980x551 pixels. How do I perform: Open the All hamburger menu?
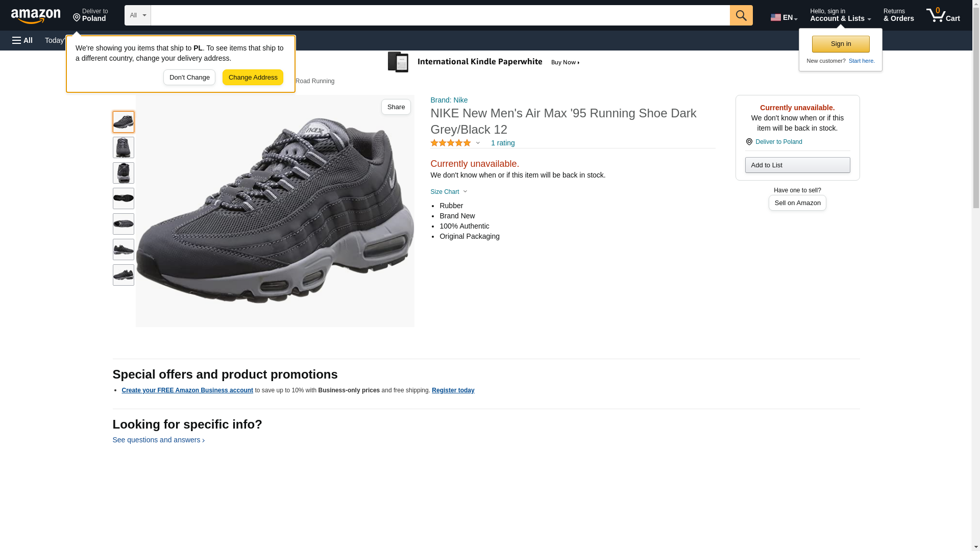[x=22, y=40]
